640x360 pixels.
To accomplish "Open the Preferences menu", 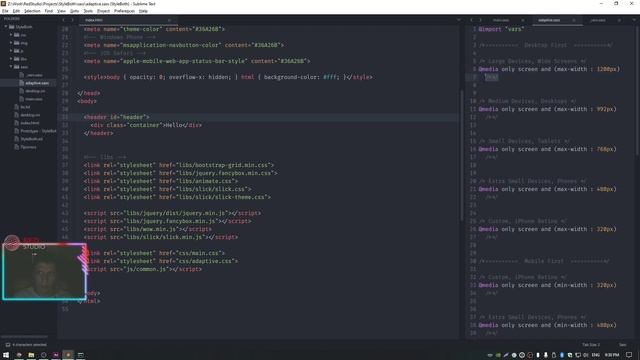I will [x=124, y=11].
